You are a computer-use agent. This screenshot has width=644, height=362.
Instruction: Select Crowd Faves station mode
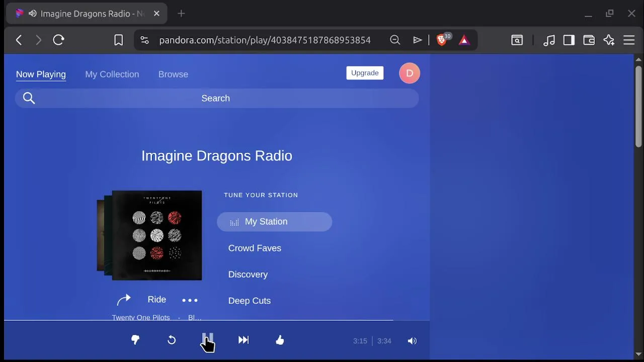(255, 248)
